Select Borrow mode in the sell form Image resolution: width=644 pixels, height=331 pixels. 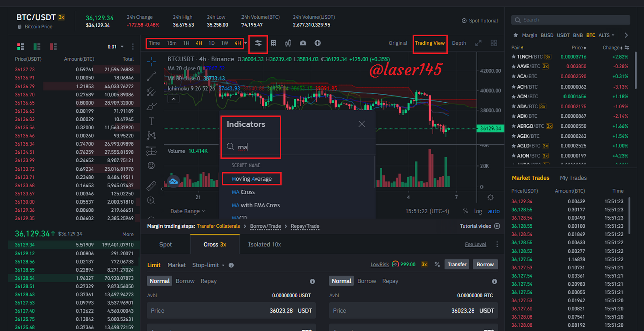367,281
